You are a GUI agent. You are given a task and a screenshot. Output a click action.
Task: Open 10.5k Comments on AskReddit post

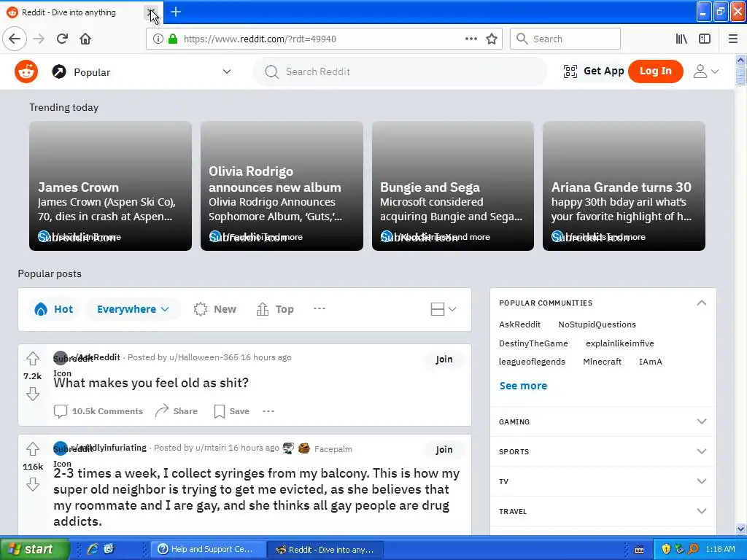coord(98,411)
